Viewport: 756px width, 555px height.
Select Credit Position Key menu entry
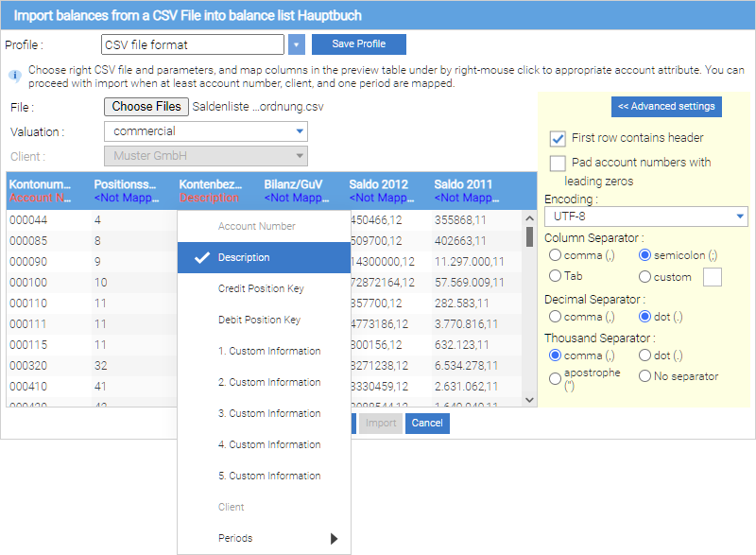click(260, 288)
